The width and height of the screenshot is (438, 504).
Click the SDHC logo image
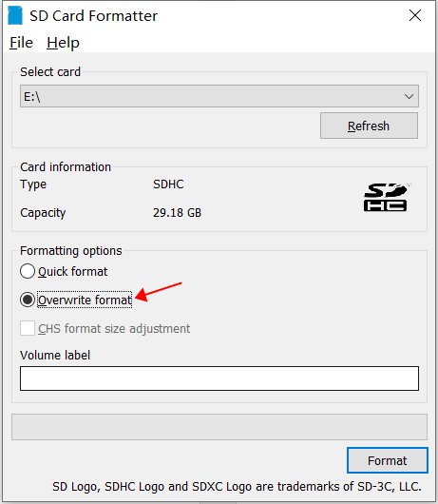tap(387, 197)
